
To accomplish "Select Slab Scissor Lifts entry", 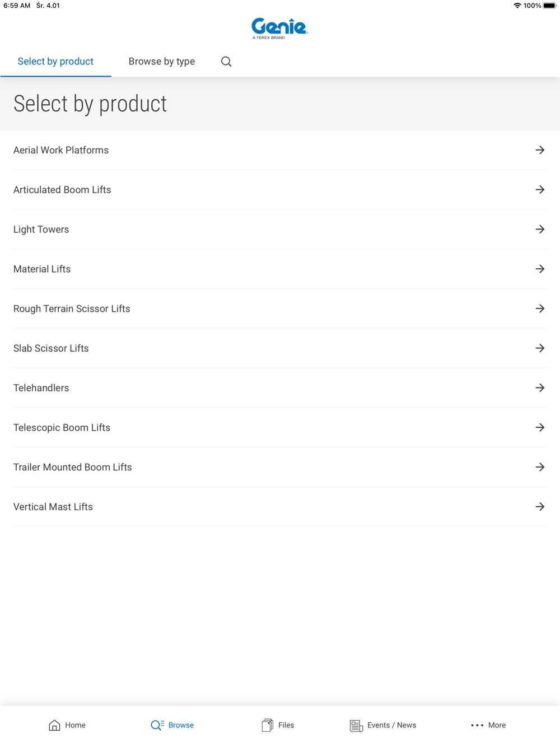I will point(51,348).
